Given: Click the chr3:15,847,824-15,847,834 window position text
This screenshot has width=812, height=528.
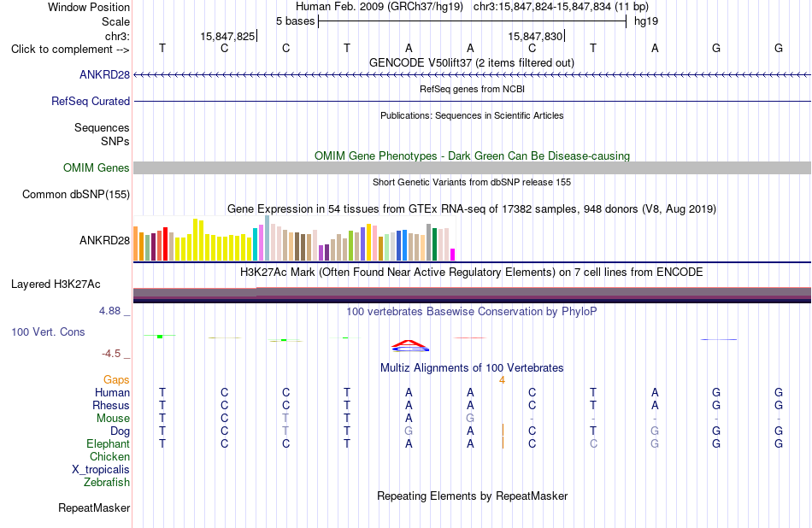Looking at the screenshot, I should [x=561, y=7].
